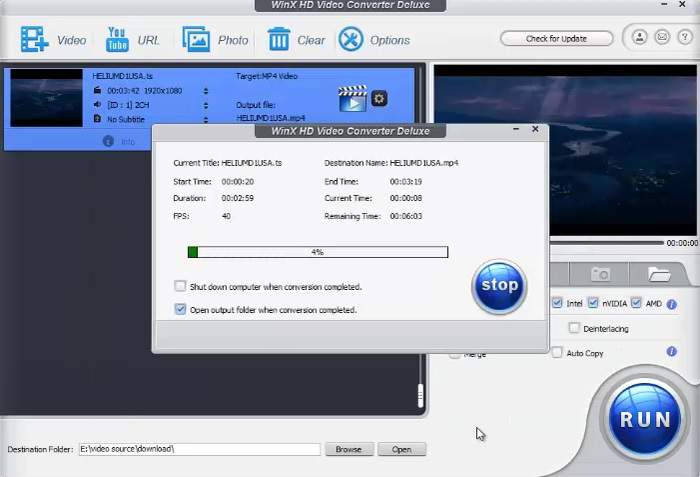This screenshot has width=700, height=477.
Task: Toggle the nVIDIA hardware acceleration checkbox
Action: pyautogui.click(x=593, y=303)
